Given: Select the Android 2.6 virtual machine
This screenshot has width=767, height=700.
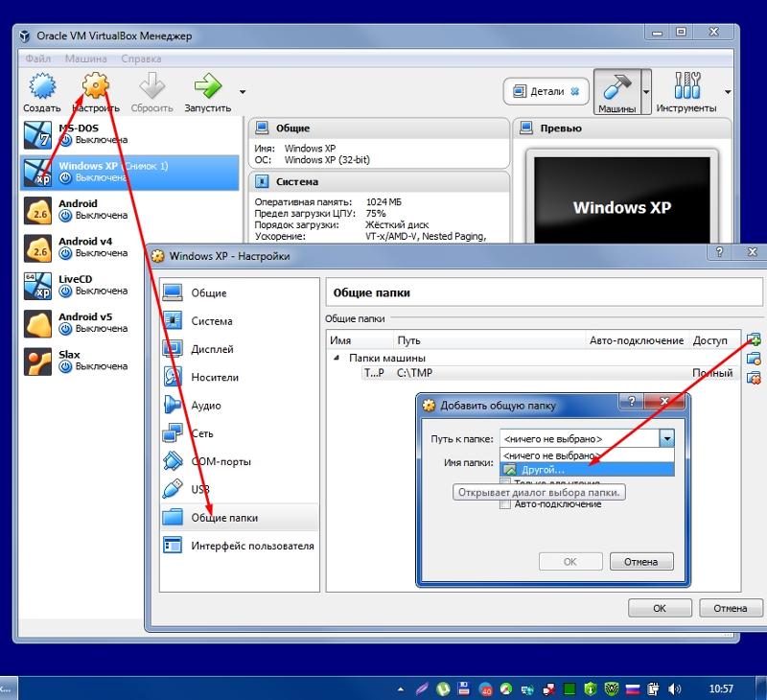Looking at the screenshot, I should point(129,210).
